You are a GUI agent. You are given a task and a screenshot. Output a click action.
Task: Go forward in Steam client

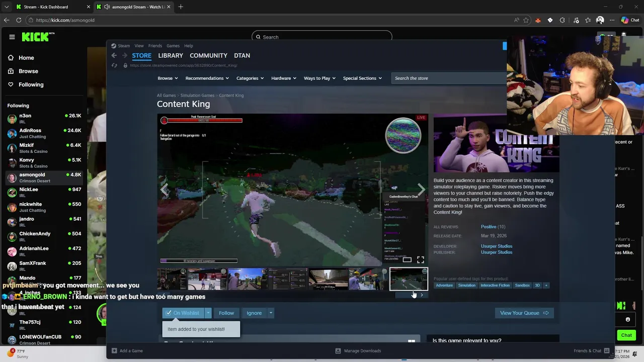(124, 55)
